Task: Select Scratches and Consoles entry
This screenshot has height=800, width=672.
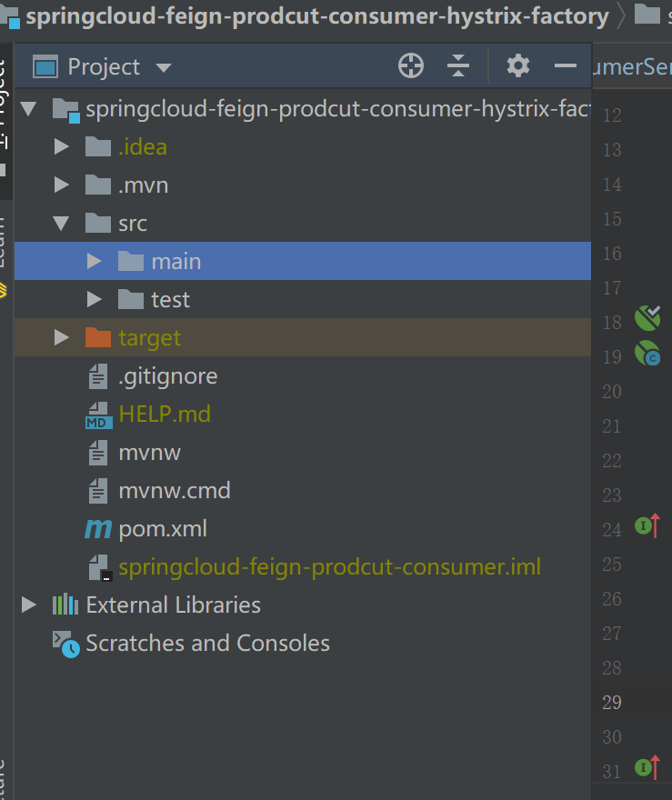Action: pos(207,644)
